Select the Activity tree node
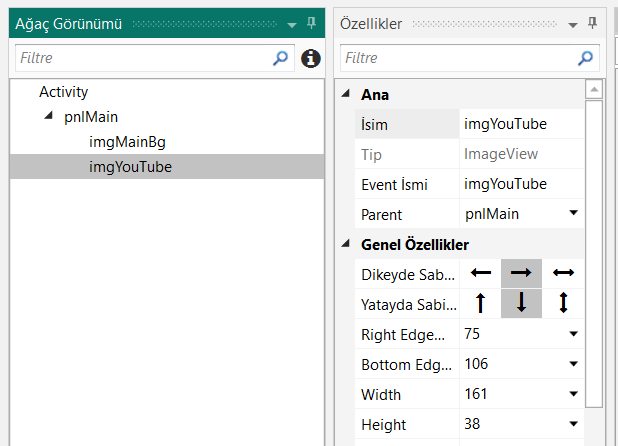The width and height of the screenshot is (618, 446). [x=63, y=92]
